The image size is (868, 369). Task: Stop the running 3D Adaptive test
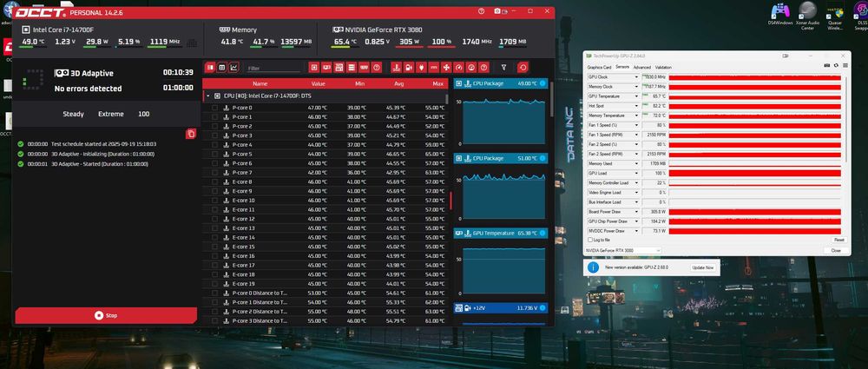(x=106, y=315)
